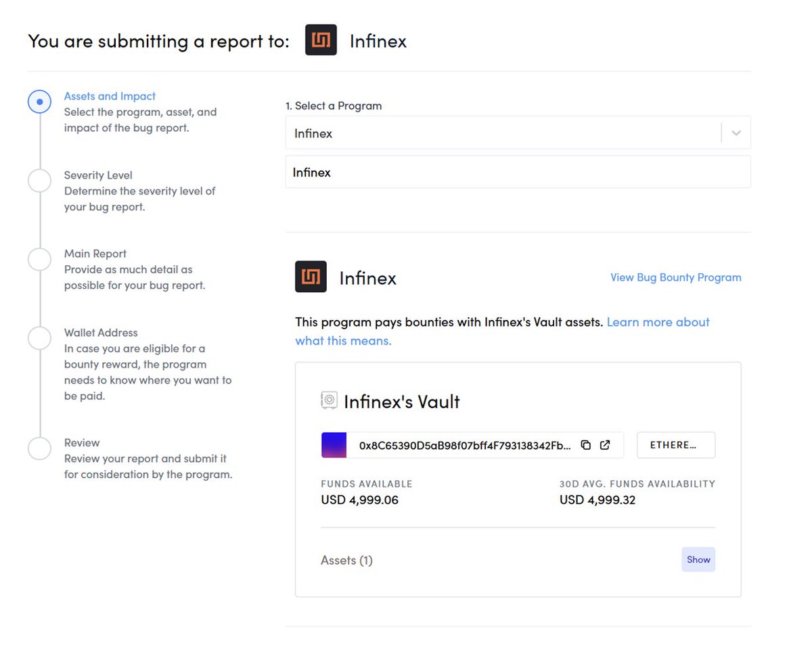Select the Severity Level step circle
The width and height of the screenshot is (812, 652).
(40, 181)
